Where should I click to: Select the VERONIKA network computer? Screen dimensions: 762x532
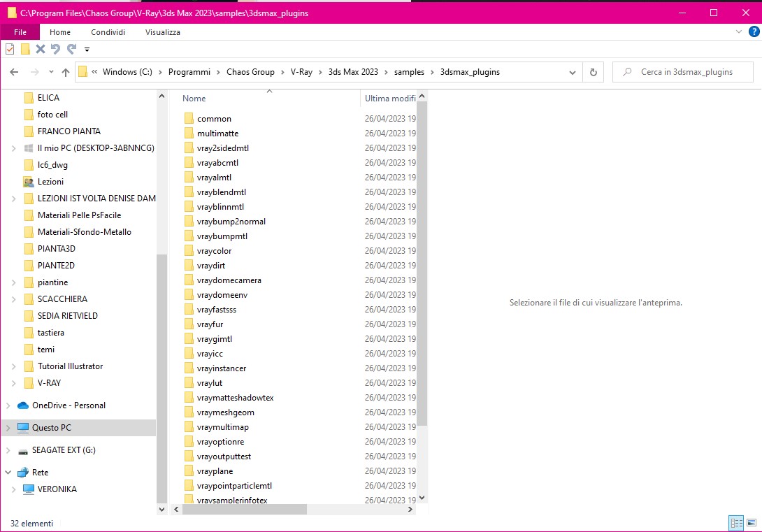pos(57,489)
